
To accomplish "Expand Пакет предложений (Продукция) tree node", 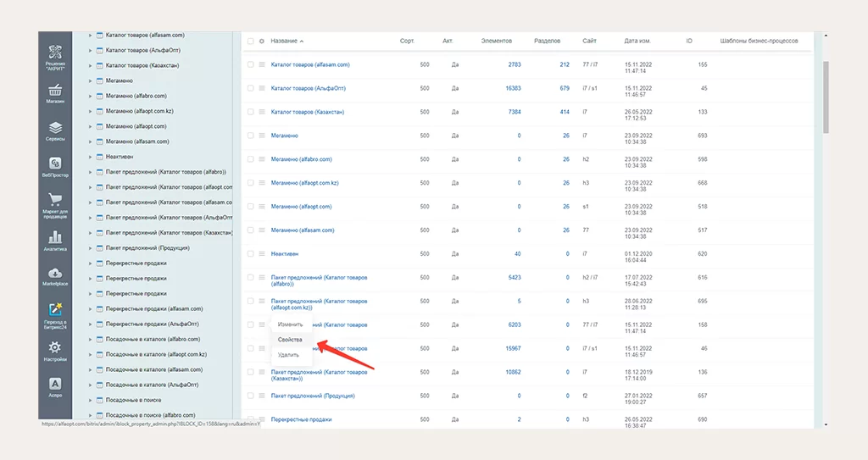I will 90,248.
